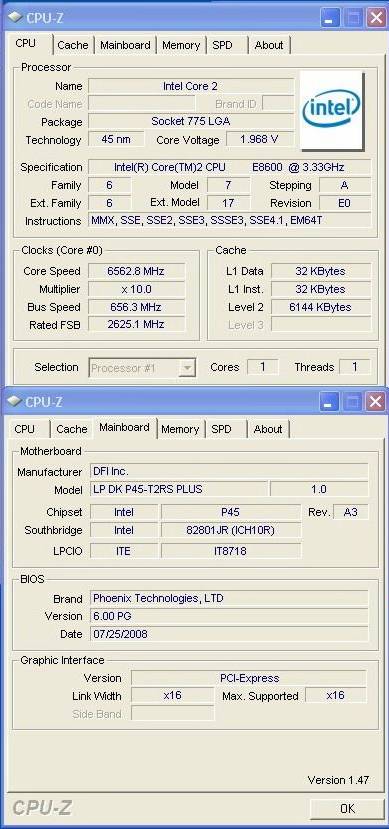Click the Core Voltage value 1.968 V
Viewport: 389px width, 829px height.
(x=260, y=140)
